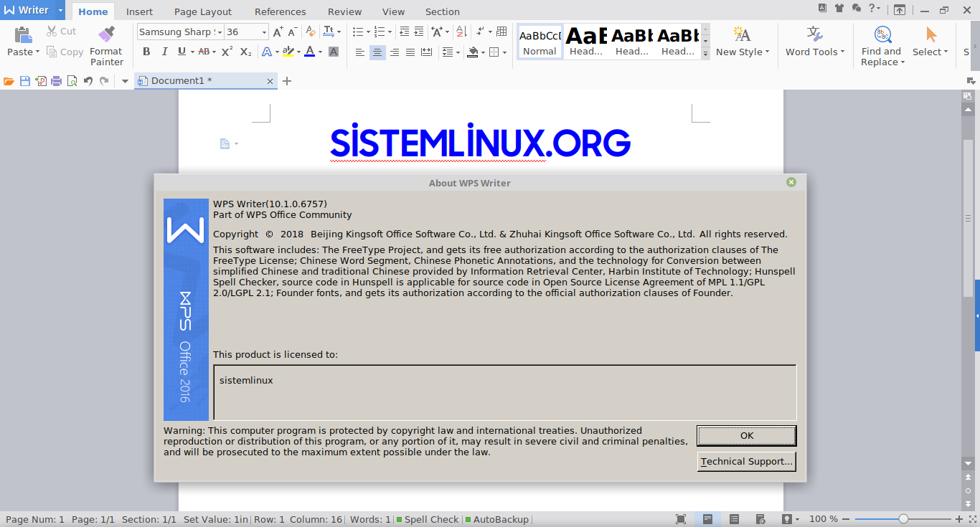Expand the styles gallery more arrow

[x=705, y=53]
